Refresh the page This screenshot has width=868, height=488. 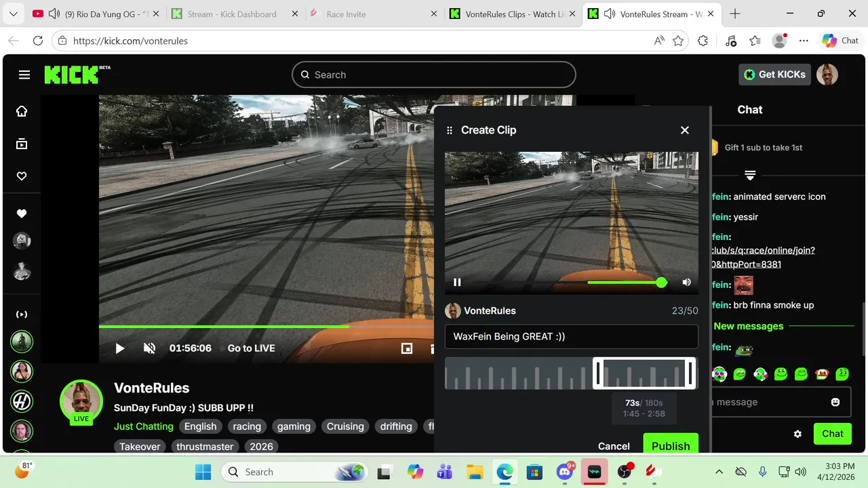pyautogui.click(x=38, y=41)
